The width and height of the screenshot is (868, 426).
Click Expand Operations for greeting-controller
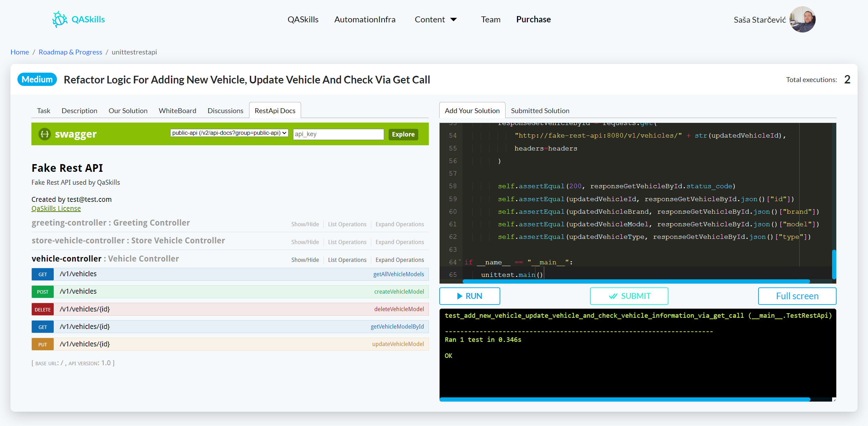pyautogui.click(x=400, y=224)
